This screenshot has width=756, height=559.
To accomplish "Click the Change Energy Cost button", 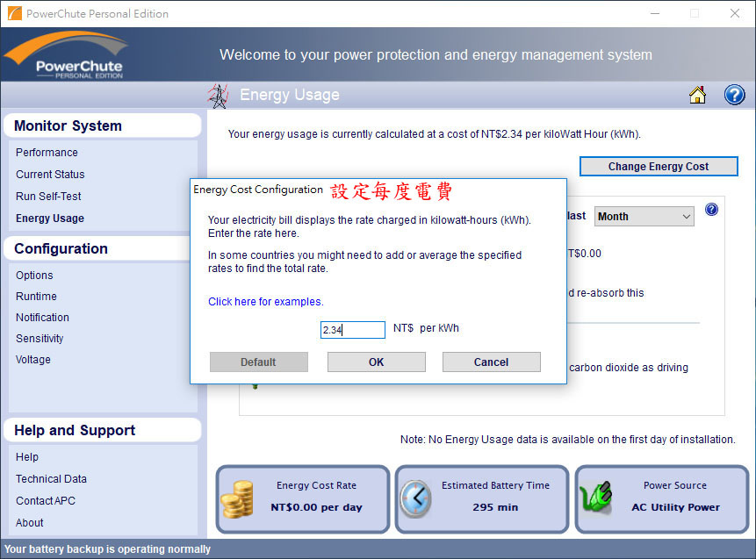I will click(x=659, y=166).
